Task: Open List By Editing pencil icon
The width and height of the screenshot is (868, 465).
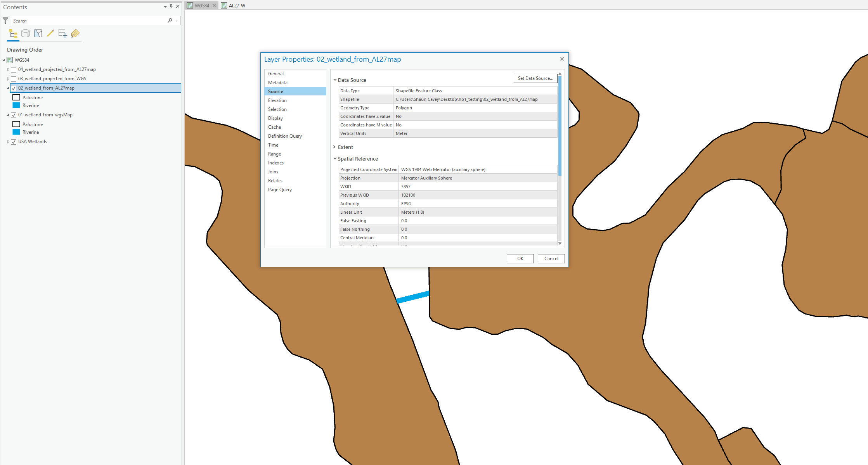Action: click(x=50, y=34)
